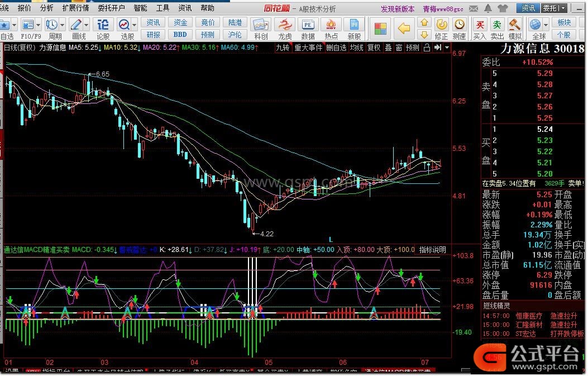Click the 4.22 low price label
Screen dimensions: 588x376
click(266, 234)
